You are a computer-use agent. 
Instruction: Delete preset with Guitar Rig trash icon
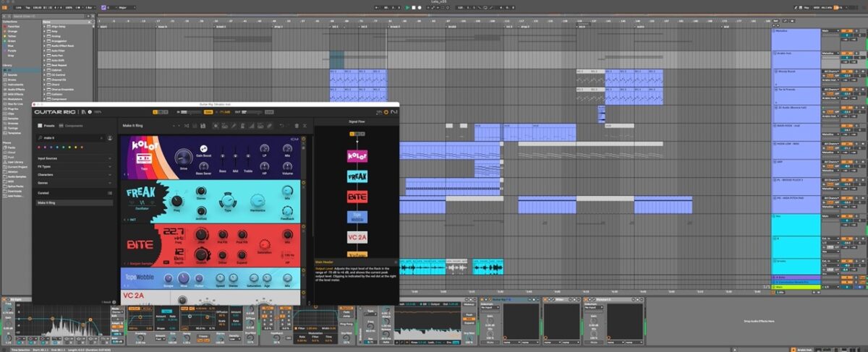(297, 126)
